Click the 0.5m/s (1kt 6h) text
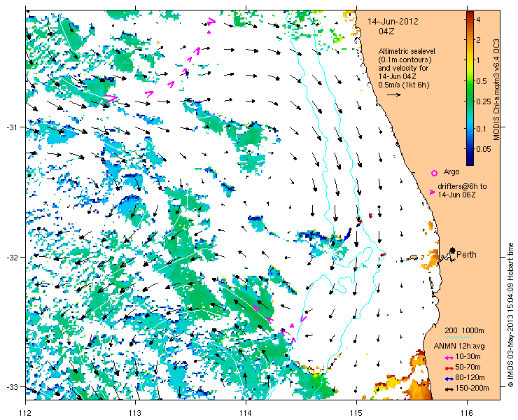 [404, 85]
